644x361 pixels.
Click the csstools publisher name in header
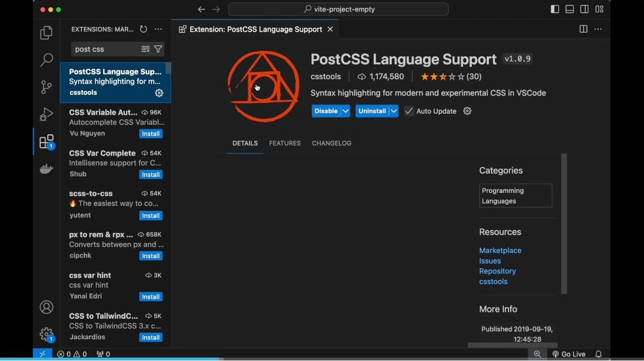(326, 76)
